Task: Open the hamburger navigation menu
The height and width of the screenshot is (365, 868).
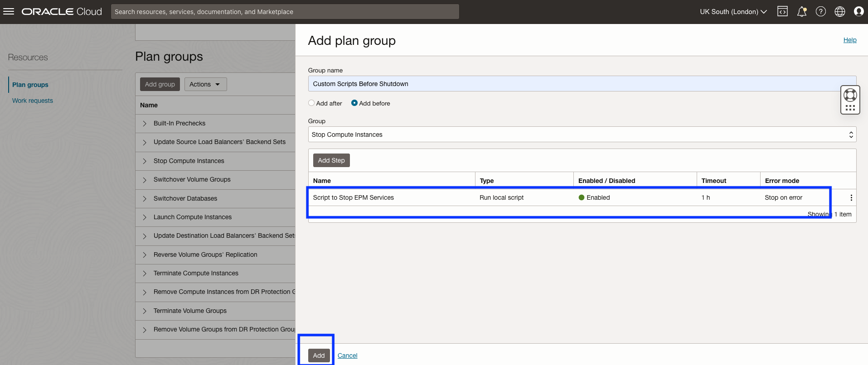Action: 9,12
